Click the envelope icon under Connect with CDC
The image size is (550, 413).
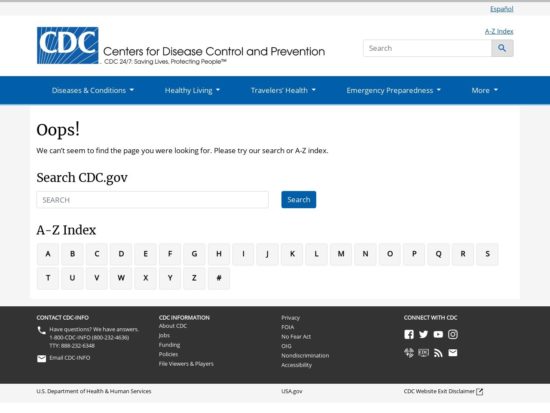[x=453, y=353]
